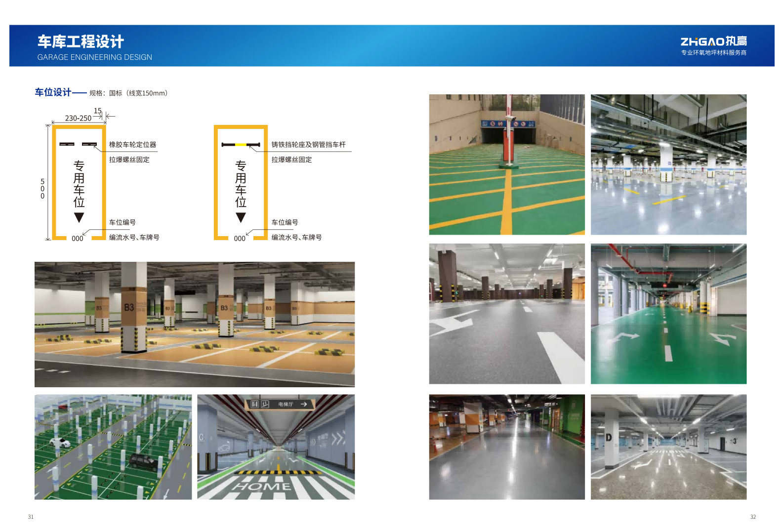Open the green floor photo with barrier gate

[x=506, y=164]
